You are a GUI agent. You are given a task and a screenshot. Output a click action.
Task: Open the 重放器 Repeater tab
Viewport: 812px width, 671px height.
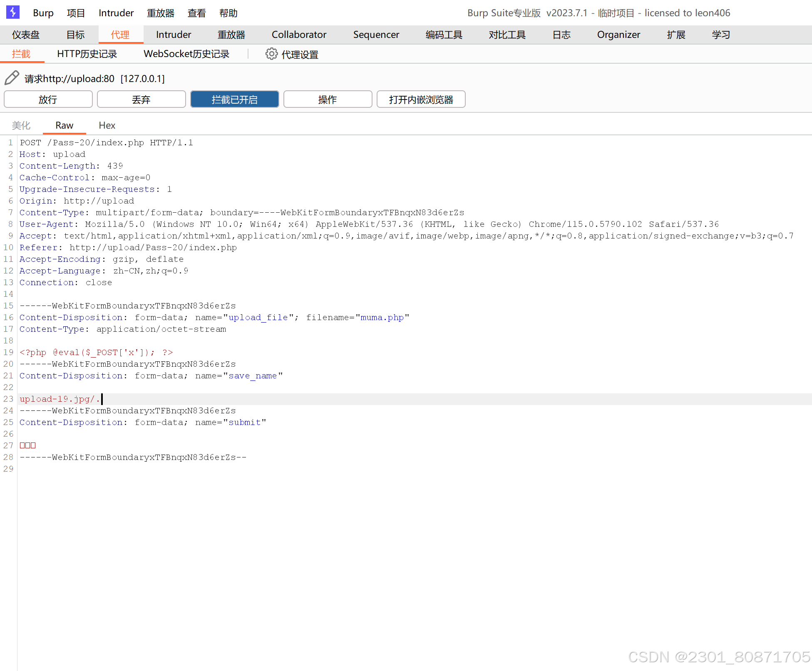point(231,35)
